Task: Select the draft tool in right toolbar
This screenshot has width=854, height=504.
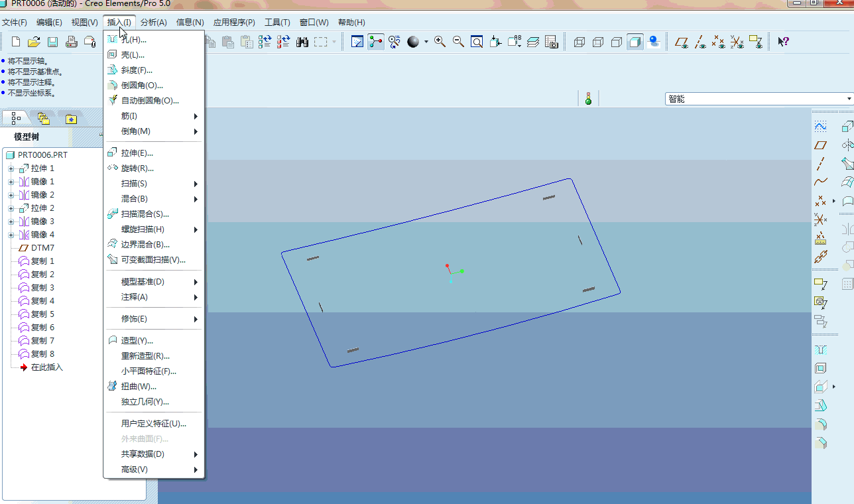Action: (821, 405)
